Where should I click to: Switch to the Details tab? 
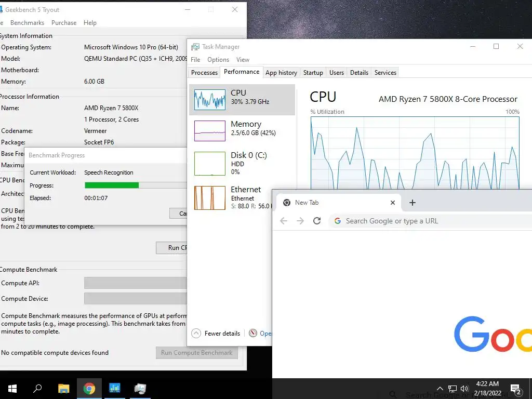pyautogui.click(x=359, y=73)
